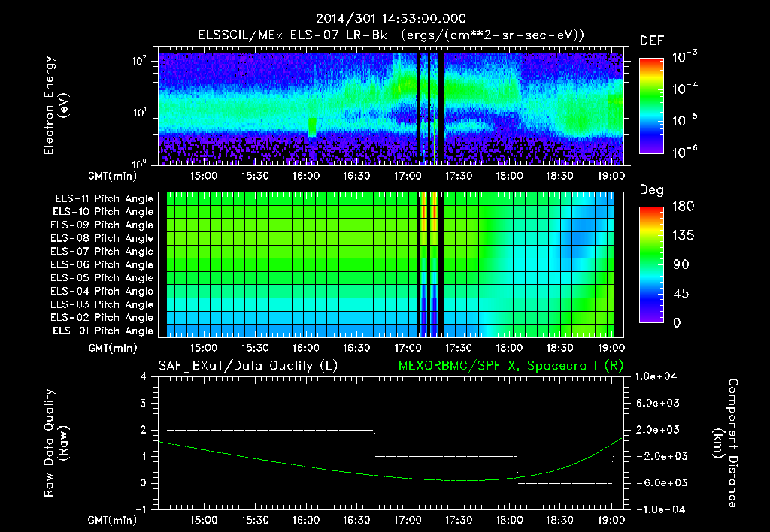
Task: Click the '1.0e+04' component distance tick label
Action: (x=656, y=376)
